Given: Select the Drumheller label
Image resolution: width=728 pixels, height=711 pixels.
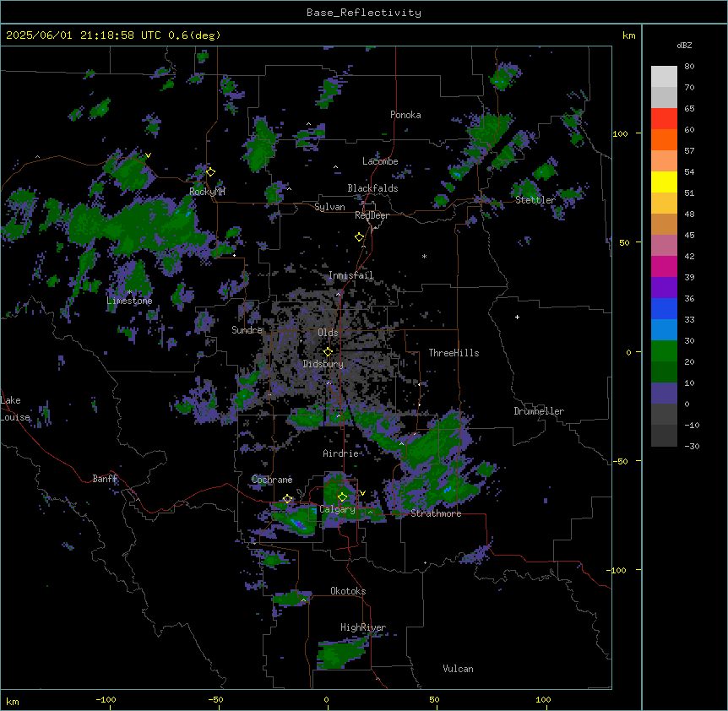Looking at the screenshot, I should point(539,411).
